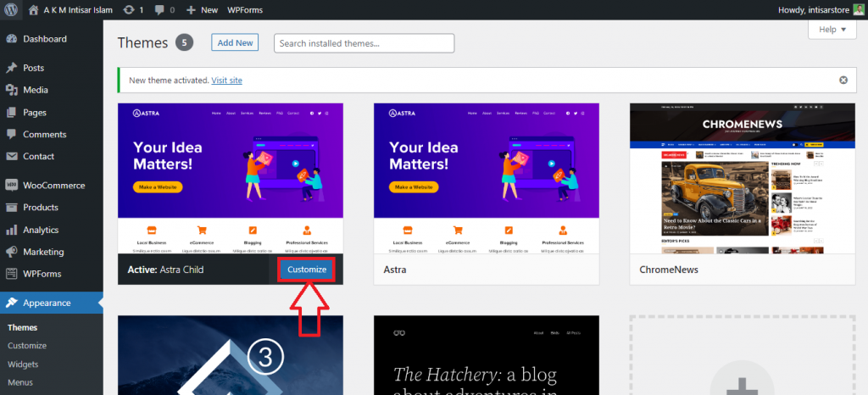Select the Astra Child theme screenshot
The height and width of the screenshot is (395, 868).
pyautogui.click(x=231, y=179)
